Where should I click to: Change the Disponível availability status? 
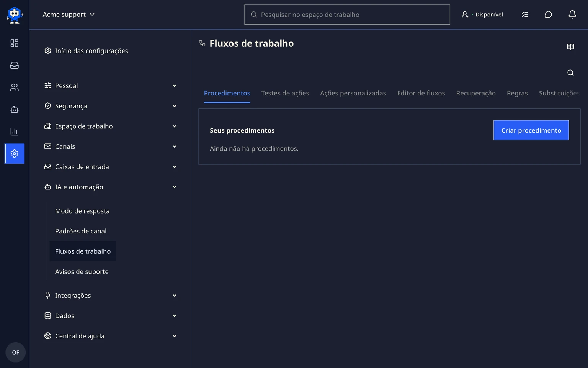click(x=482, y=15)
